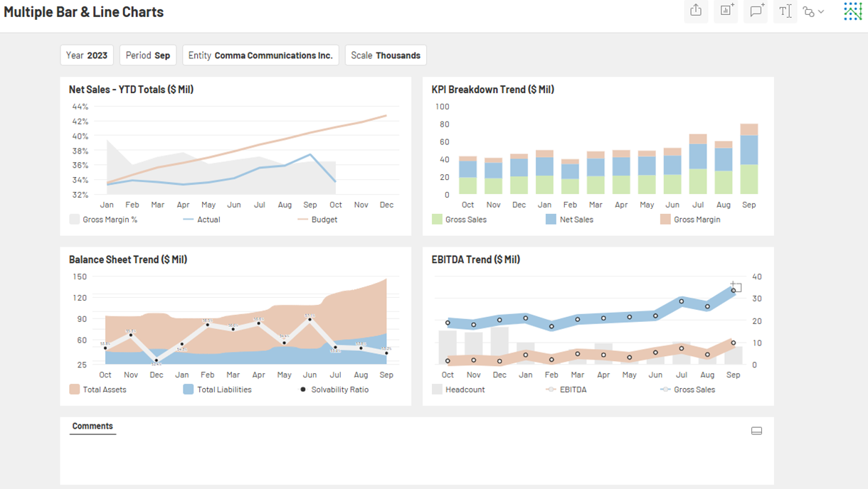Toggle the Budget legend series
Screen dimensions: 868x489
pyautogui.click(x=317, y=220)
